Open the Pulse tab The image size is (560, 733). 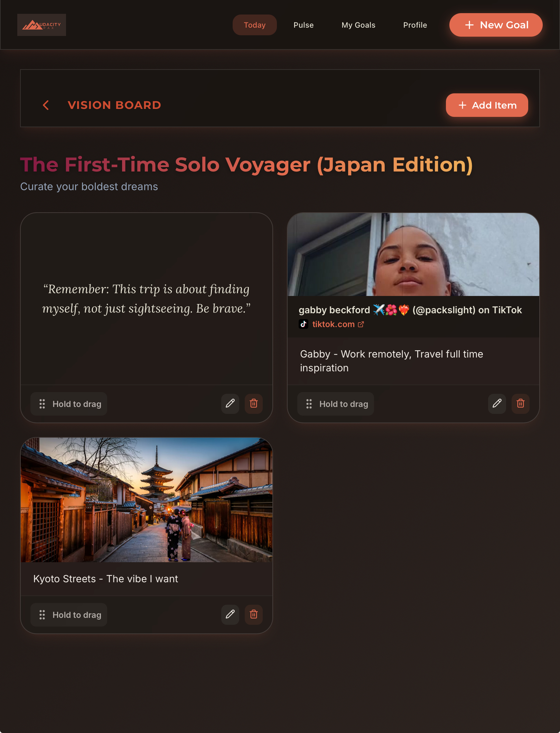point(304,25)
